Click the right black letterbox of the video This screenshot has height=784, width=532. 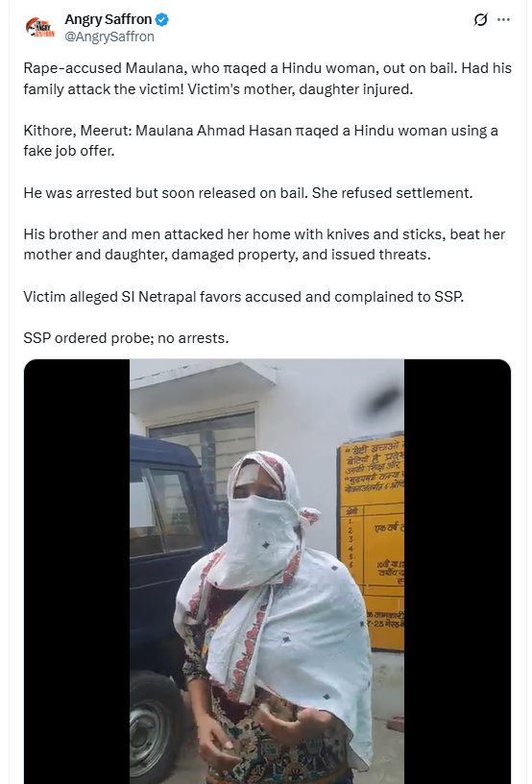tap(457, 571)
